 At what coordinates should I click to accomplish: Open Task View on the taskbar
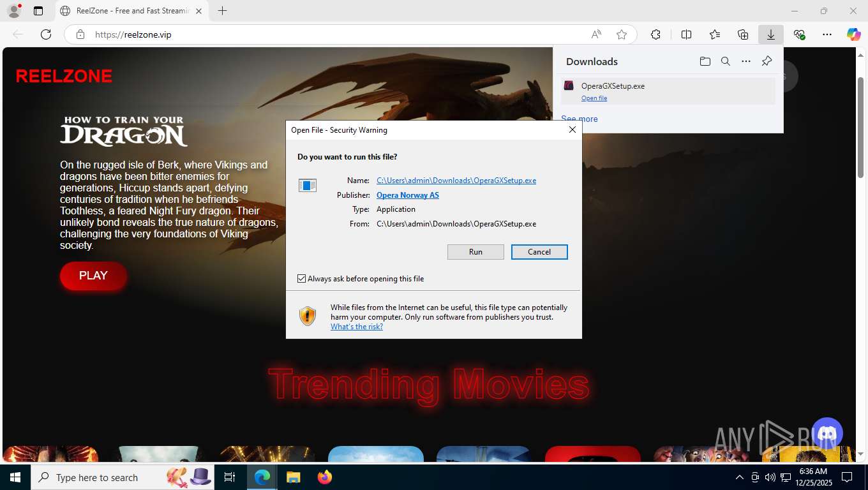230,477
